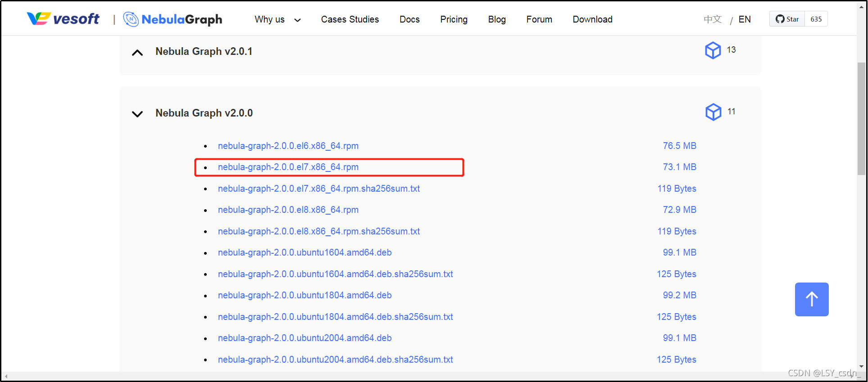
Task: Open the ubuntu1804 deb sha256sum.txt file
Action: (x=336, y=317)
